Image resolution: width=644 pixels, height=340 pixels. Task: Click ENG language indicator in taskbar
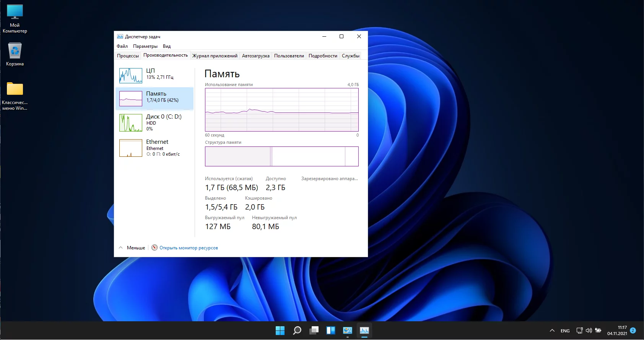coord(565,331)
